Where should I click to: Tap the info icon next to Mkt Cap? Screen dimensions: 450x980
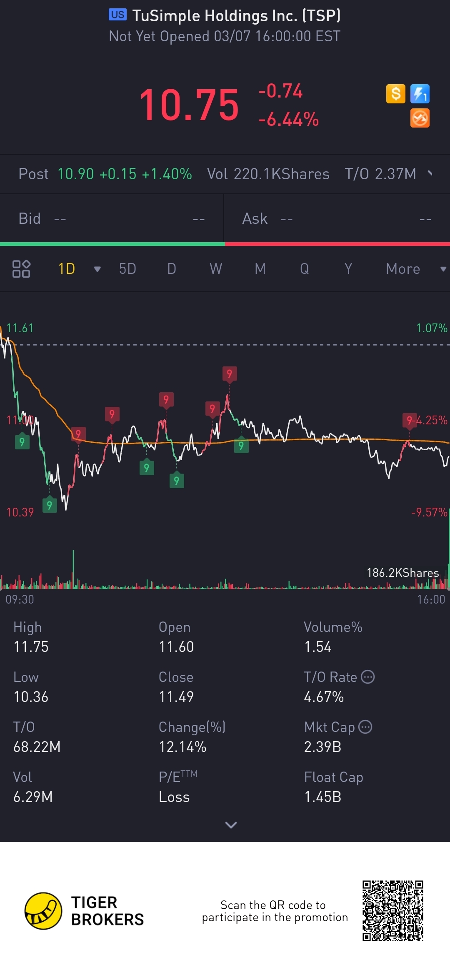point(365,727)
